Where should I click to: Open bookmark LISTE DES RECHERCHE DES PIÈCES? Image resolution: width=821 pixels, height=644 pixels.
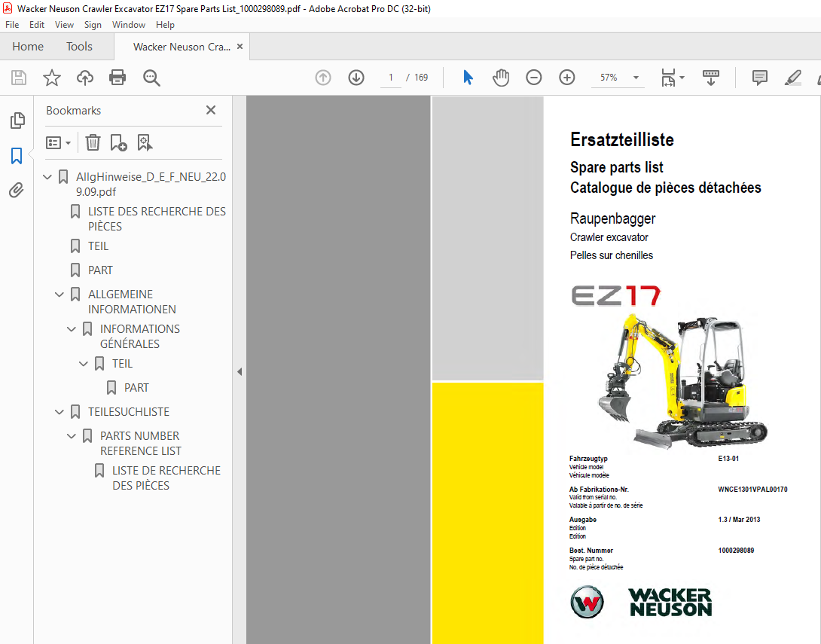157,219
